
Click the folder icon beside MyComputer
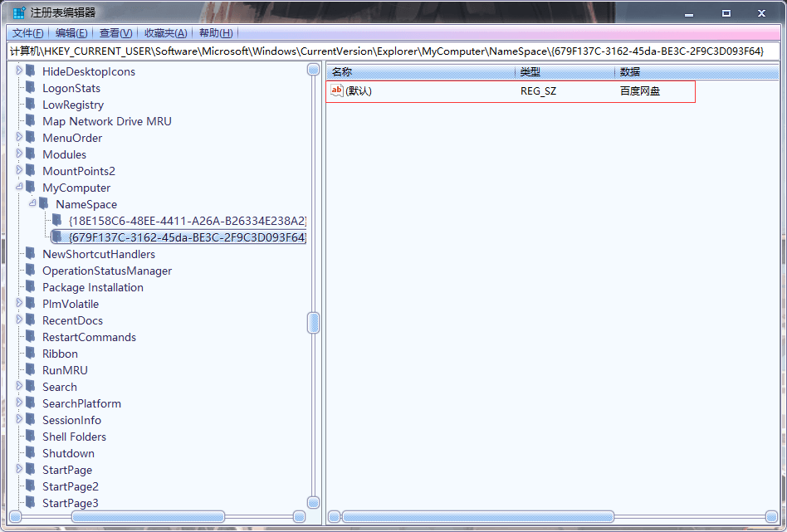pyautogui.click(x=31, y=187)
